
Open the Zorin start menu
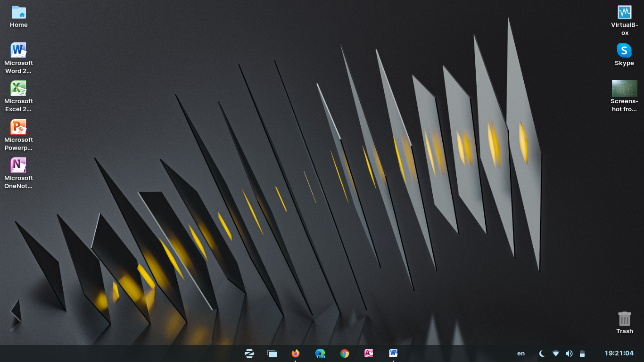249,354
